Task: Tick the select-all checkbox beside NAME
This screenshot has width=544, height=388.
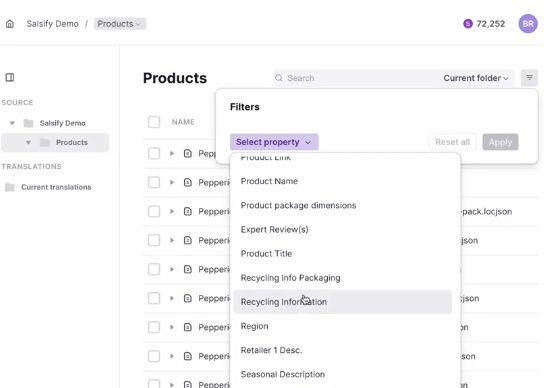Action: click(x=154, y=122)
